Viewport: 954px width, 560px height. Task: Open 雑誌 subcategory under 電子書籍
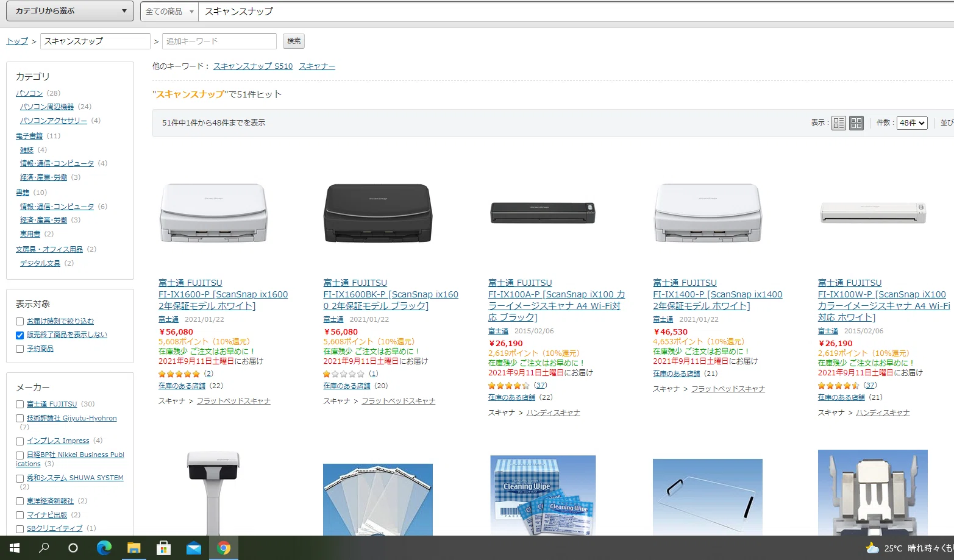coord(27,150)
